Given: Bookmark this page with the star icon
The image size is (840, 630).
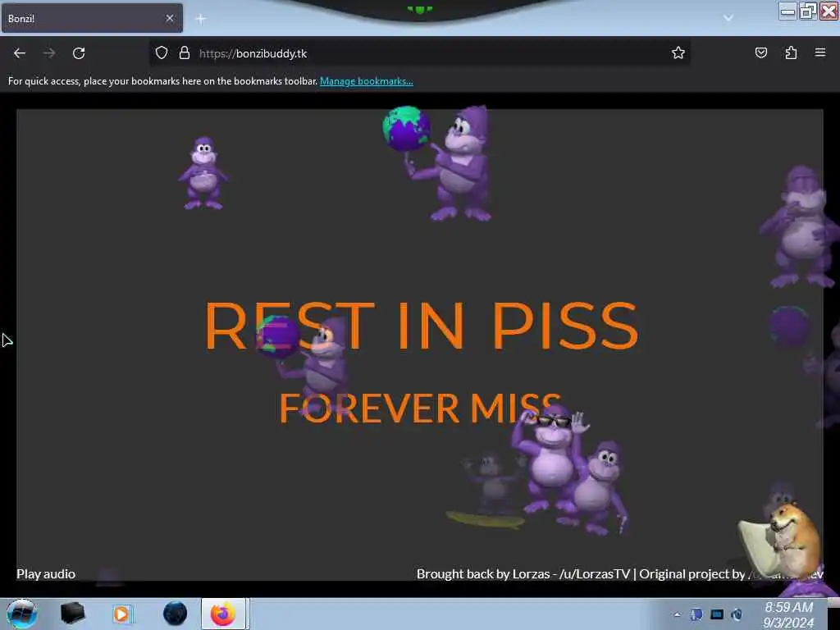Looking at the screenshot, I should [678, 52].
